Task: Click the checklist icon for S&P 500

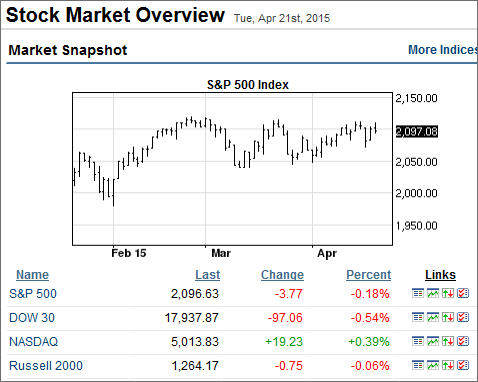Action: 463,293
